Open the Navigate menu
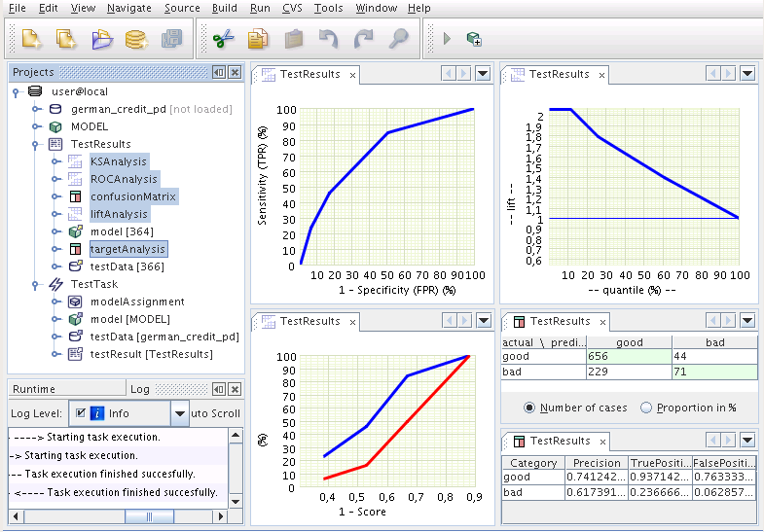Image resolution: width=764 pixels, height=532 pixels. [129, 9]
